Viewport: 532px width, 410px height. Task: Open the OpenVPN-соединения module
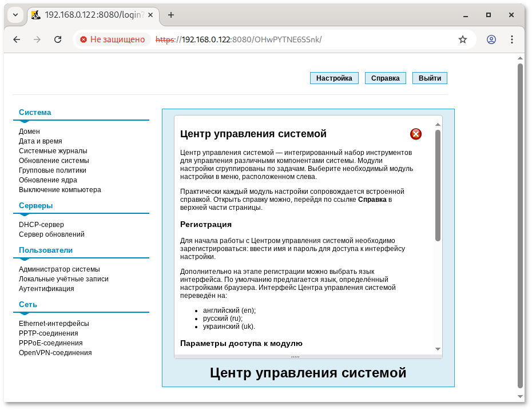[55, 352]
